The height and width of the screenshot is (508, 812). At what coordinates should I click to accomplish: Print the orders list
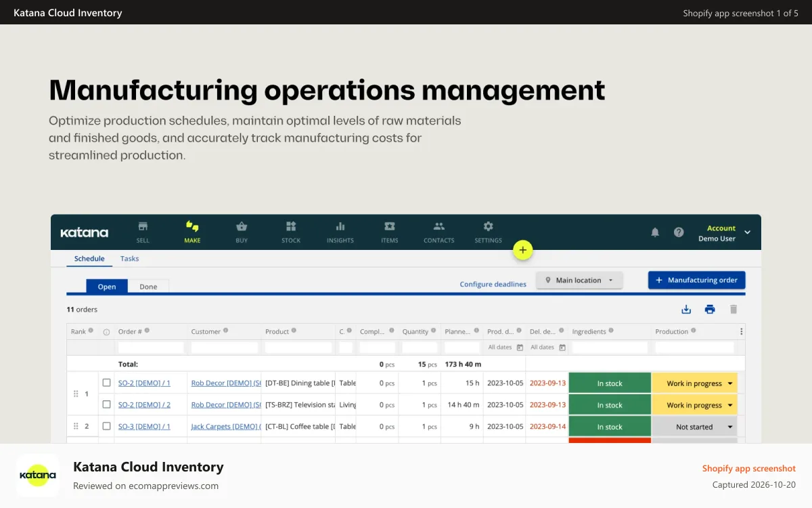pos(710,310)
